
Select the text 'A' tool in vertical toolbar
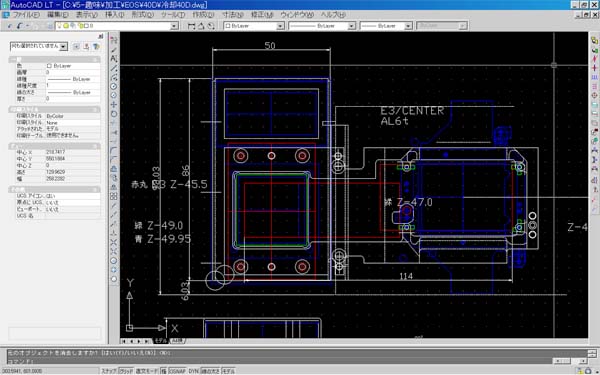(114, 59)
